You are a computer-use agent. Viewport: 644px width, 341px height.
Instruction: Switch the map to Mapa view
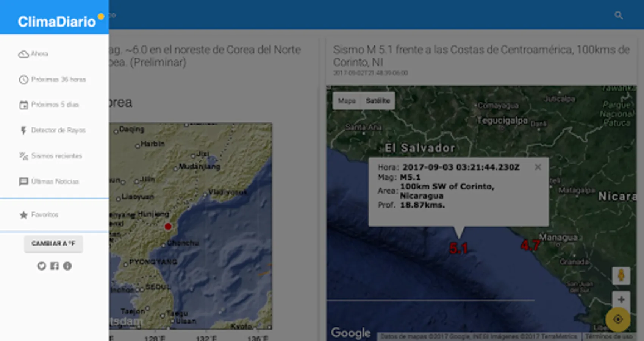(x=347, y=101)
